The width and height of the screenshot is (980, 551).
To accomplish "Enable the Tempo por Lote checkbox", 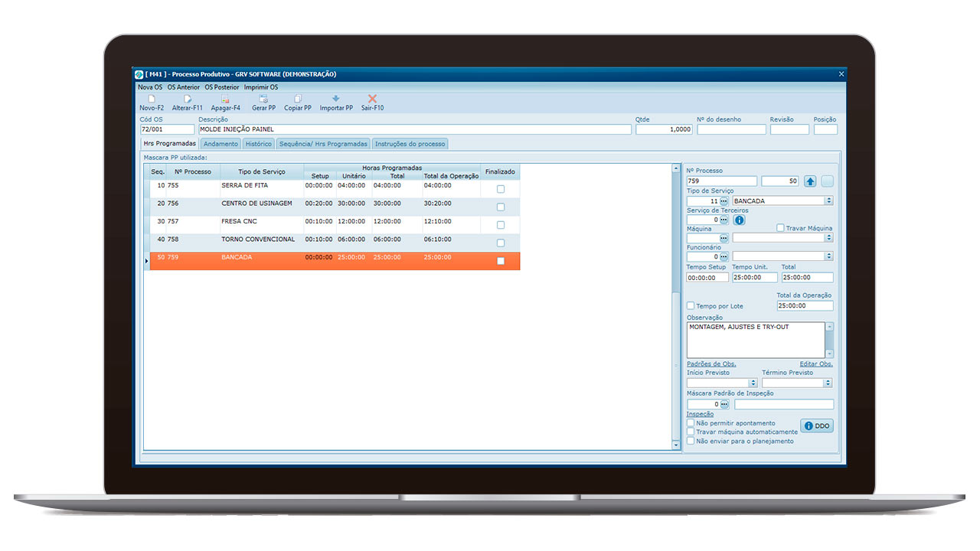I will coord(691,306).
